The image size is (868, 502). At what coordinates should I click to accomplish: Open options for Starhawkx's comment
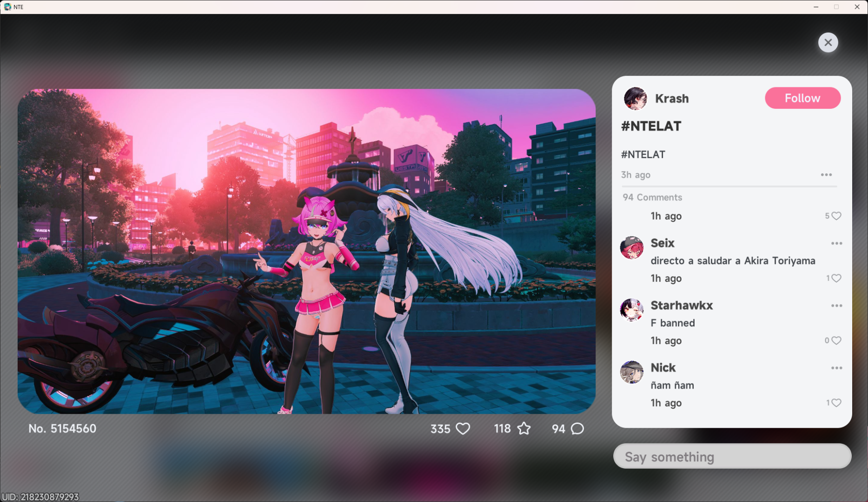[x=836, y=306]
